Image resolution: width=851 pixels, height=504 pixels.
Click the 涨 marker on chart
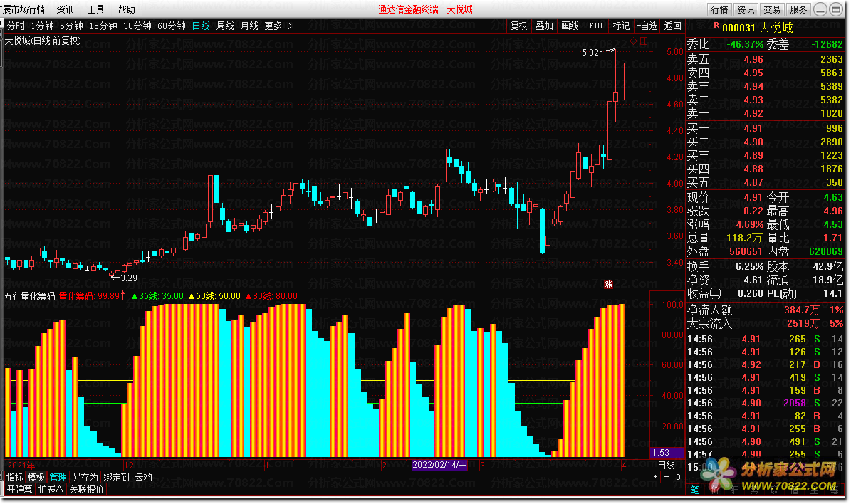pyautogui.click(x=608, y=284)
